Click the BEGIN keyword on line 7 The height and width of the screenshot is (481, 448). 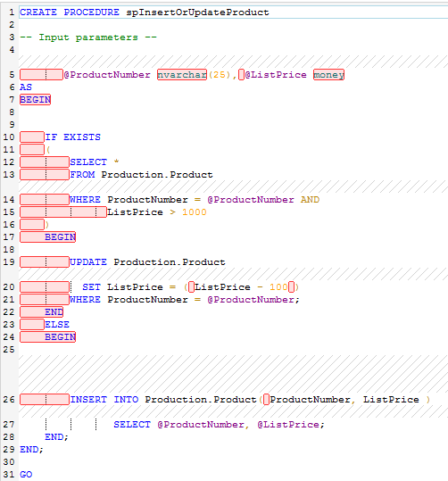[36, 100]
